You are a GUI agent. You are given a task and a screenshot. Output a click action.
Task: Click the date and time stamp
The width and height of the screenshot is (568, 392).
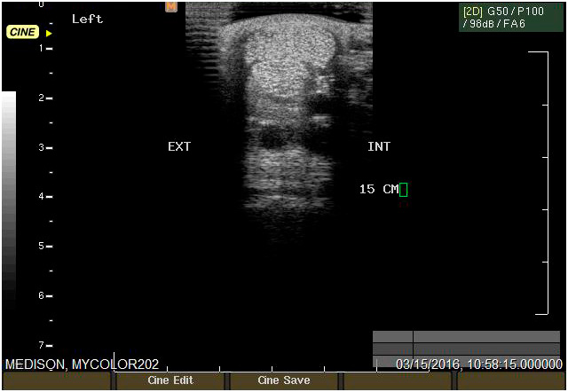478,364
